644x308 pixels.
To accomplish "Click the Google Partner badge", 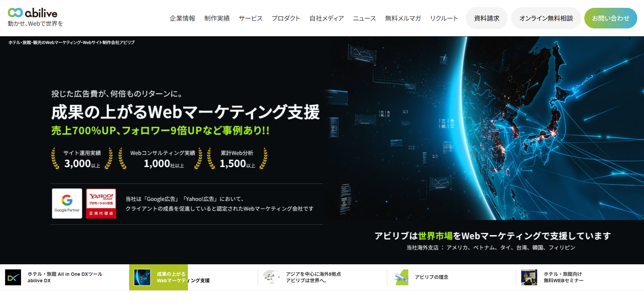I will 67,203.
